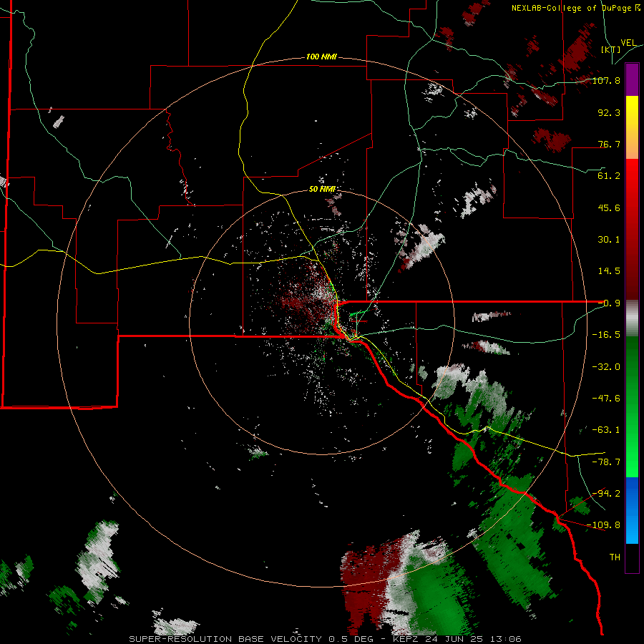Click the 92.3 legend value
The image size is (644, 644).
click(609, 112)
